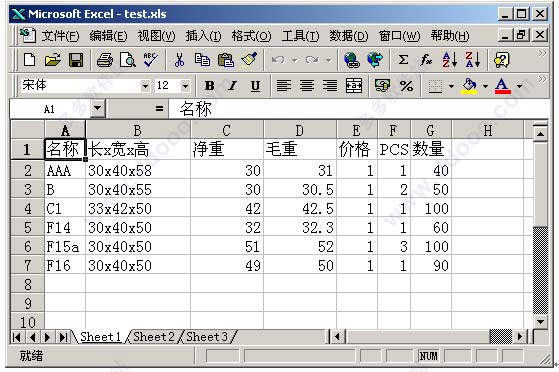Screen dimensions: 559x372
Task: Select cell containing 33x42x50
Action: pyautogui.click(x=138, y=209)
